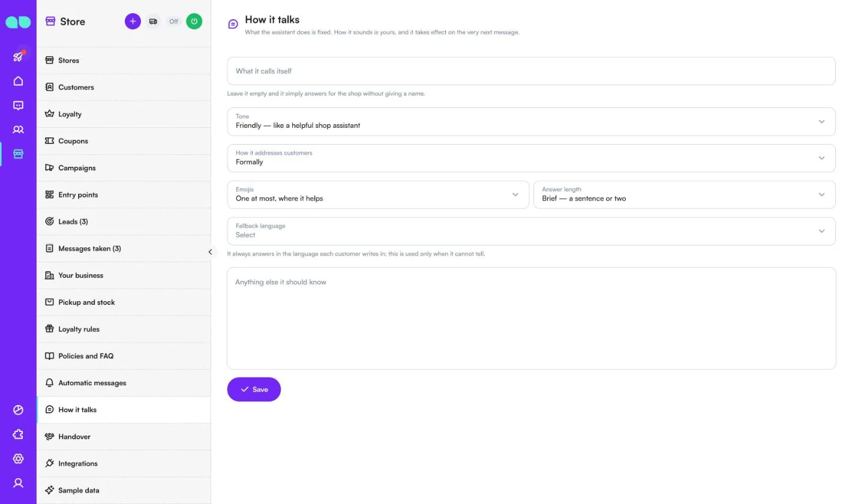Open the How it addresses customers dropdown

coord(531,158)
